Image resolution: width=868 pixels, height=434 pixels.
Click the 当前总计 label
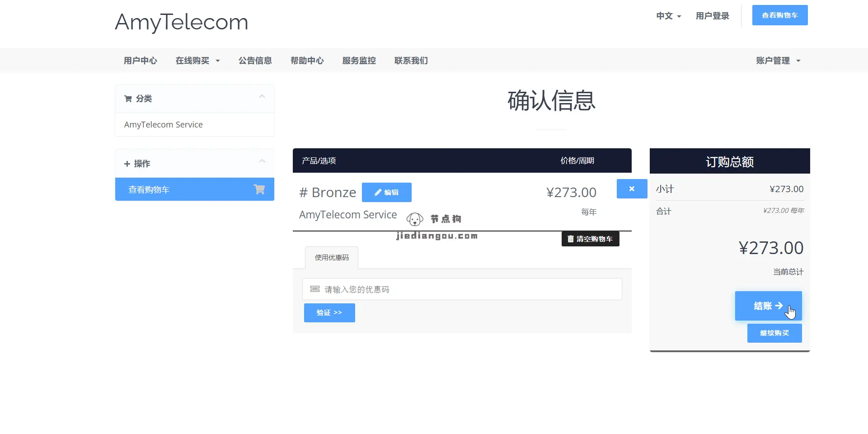(x=788, y=272)
